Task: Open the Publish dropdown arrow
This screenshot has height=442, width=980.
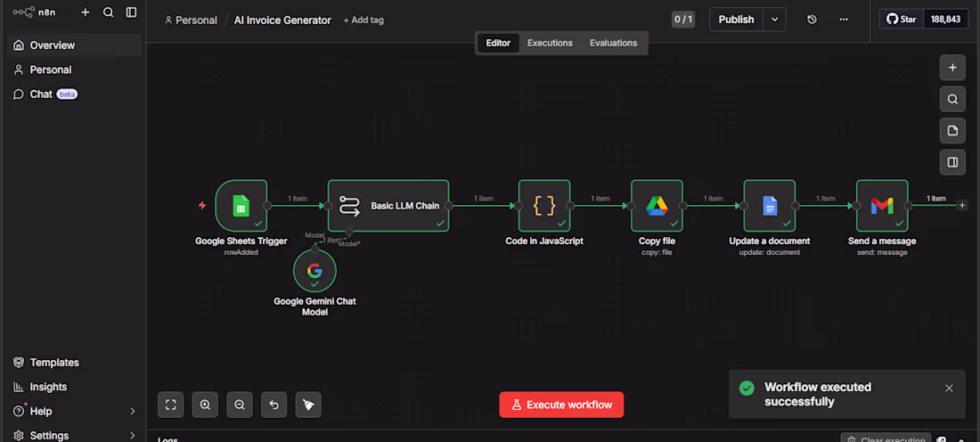Action: [x=775, y=20]
